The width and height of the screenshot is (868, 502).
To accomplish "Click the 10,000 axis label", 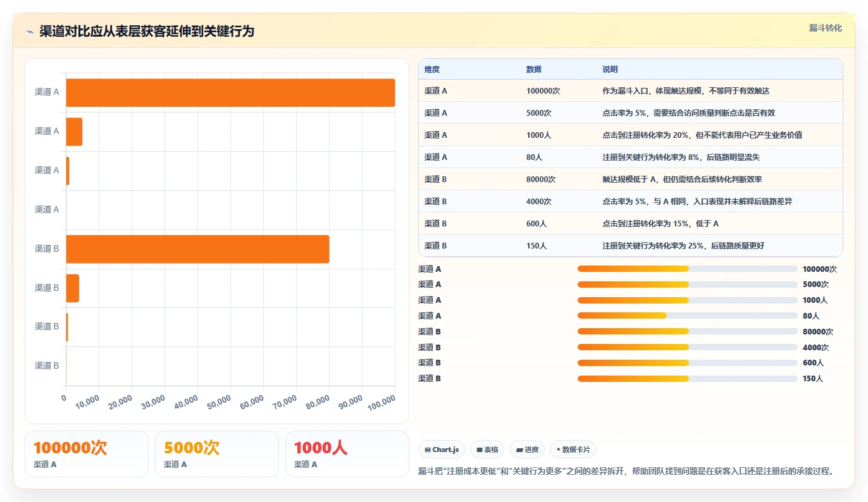I will point(88,401).
